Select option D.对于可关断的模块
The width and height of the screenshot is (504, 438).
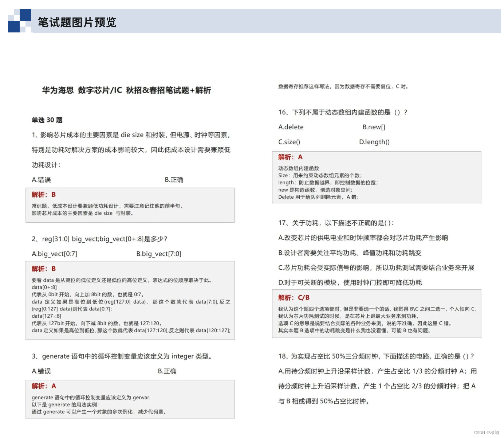pos(350,283)
